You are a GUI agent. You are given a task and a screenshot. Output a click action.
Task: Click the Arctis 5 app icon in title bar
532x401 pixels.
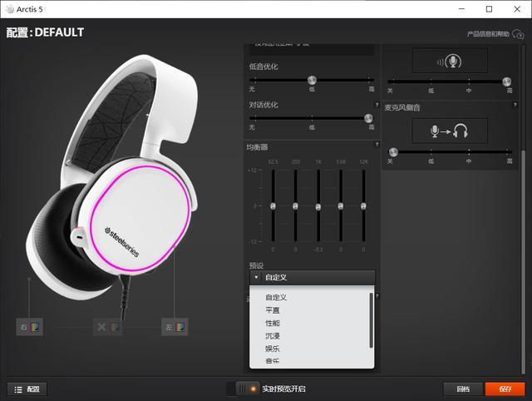tap(10, 9)
